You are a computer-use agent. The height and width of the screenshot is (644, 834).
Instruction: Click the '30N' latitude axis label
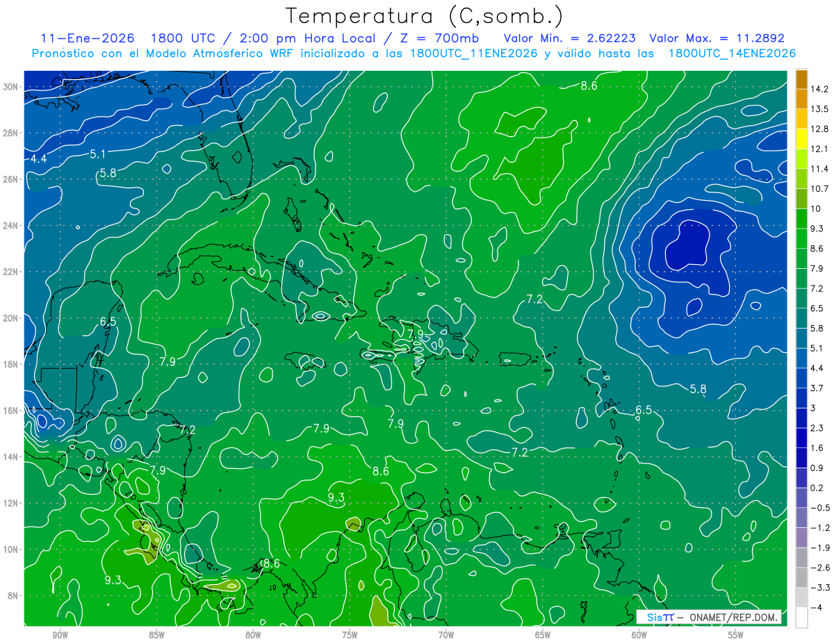click(x=12, y=86)
